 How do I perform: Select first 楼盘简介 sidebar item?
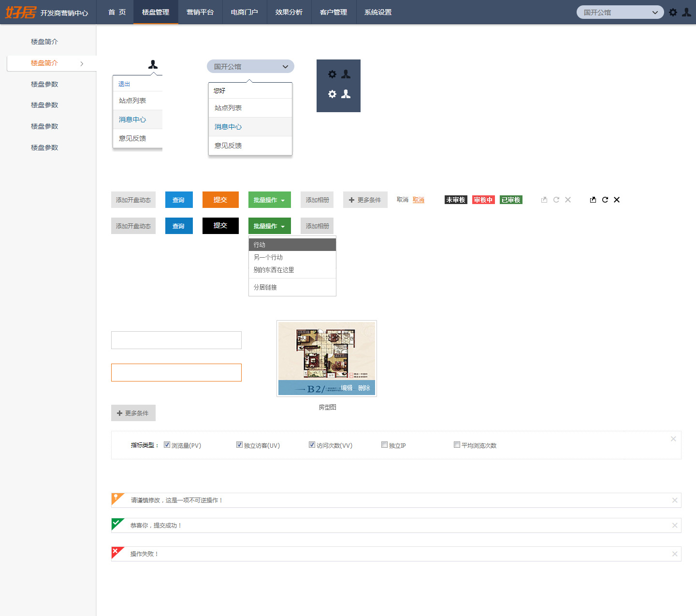coord(44,42)
